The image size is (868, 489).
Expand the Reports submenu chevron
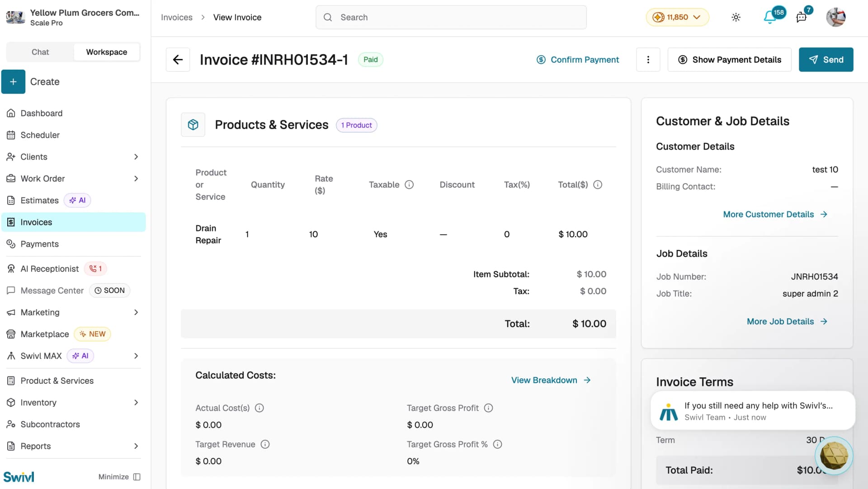pos(136,446)
